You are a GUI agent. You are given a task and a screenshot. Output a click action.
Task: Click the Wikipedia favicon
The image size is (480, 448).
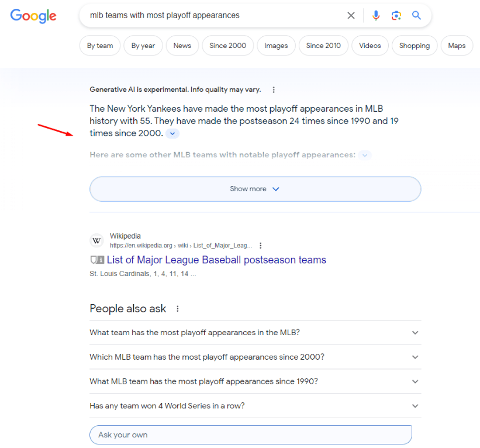click(x=96, y=241)
